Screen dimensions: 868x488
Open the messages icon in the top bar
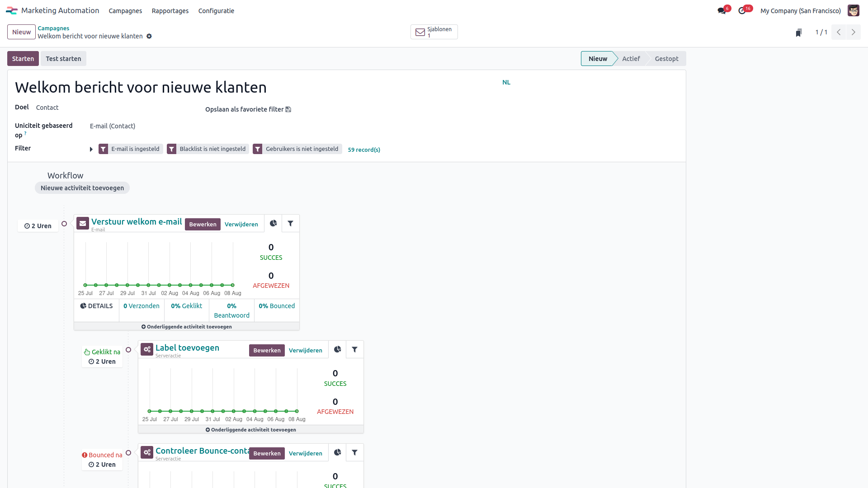(722, 10)
